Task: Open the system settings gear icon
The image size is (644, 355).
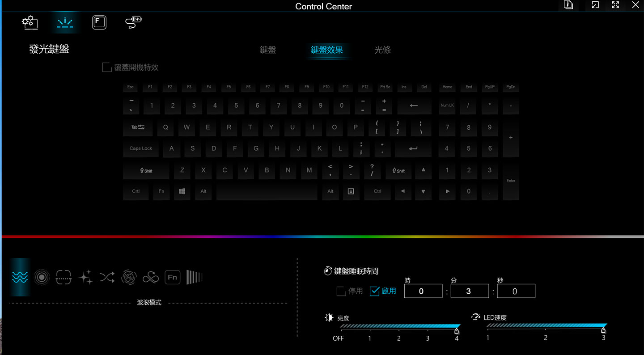Action: pos(30,22)
